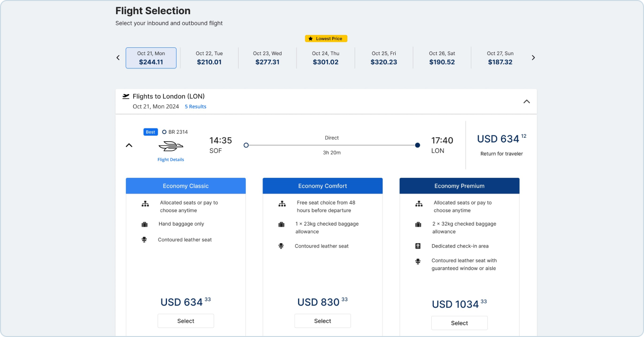
Task: Collapse the Flights to London section
Action: coord(526,102)
